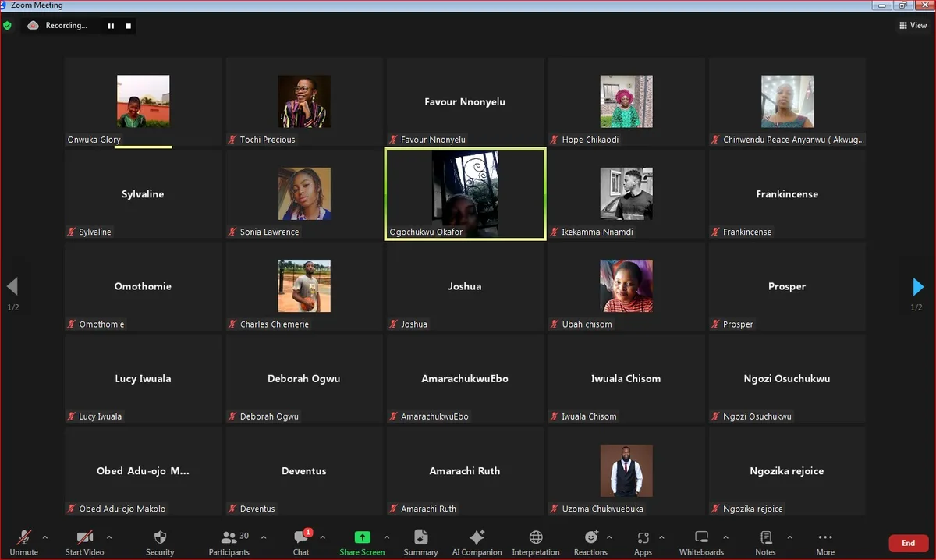Expand the arrow beside Whiteboards
The width and height of the screenshot is (936, 560).
pos(725,537)
